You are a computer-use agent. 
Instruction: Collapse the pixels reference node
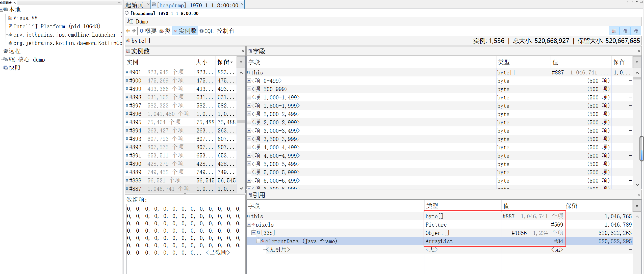coord(249,225)
